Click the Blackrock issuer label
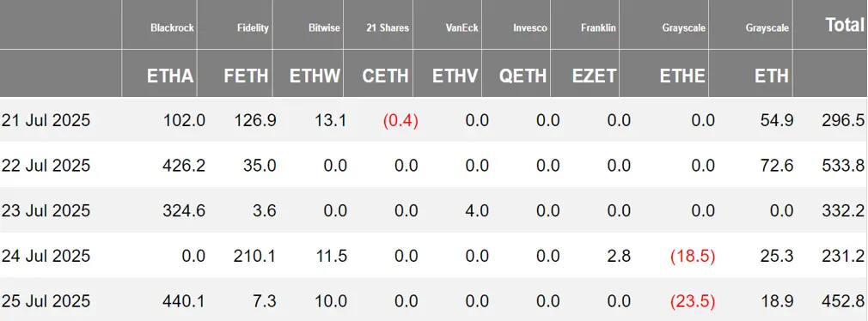 point(172,27)
